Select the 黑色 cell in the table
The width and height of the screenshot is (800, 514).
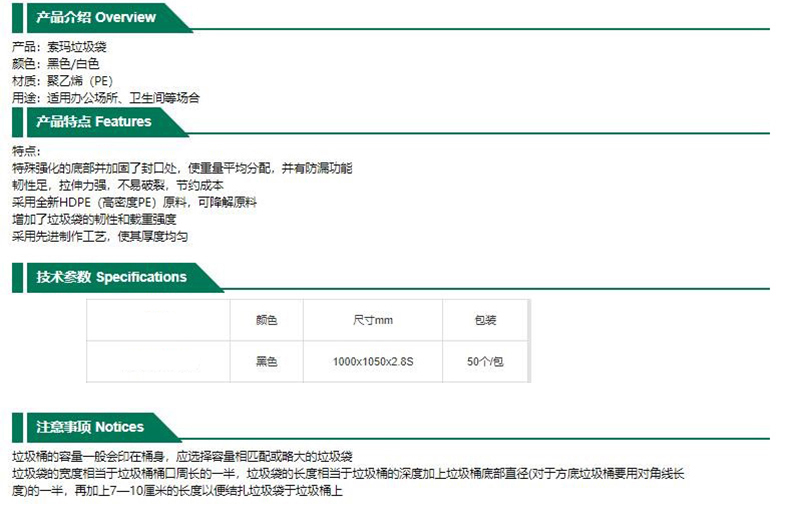click(266, 361)
